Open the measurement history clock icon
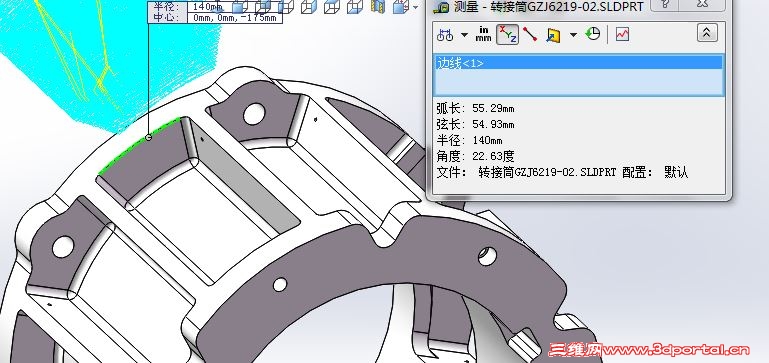769x363 pixels. tap(593, 34)
